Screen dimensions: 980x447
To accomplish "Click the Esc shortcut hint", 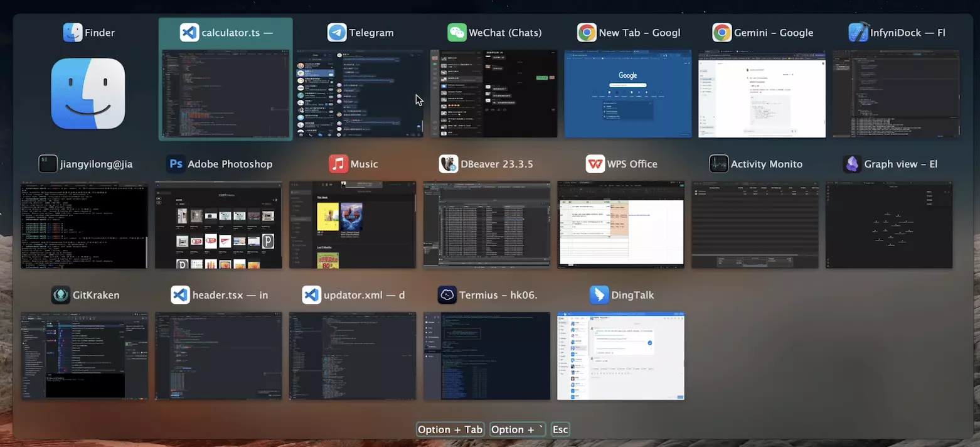I will pos(560,429).
